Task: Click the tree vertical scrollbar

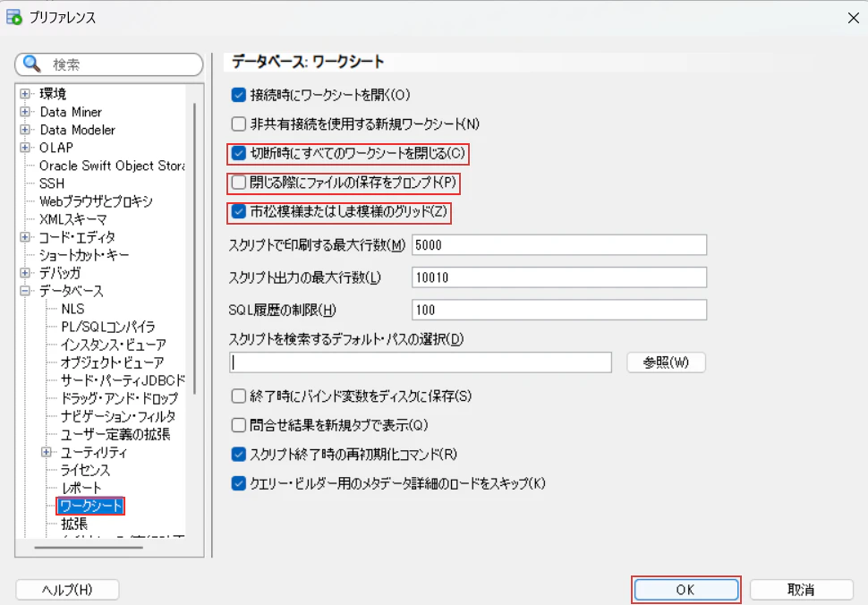Action: [194, 249]
